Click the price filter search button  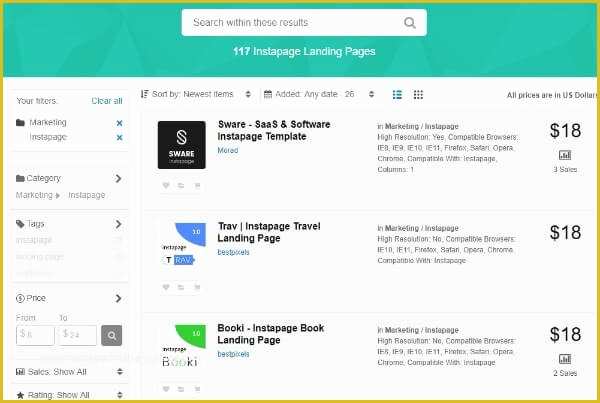(112, 336)
